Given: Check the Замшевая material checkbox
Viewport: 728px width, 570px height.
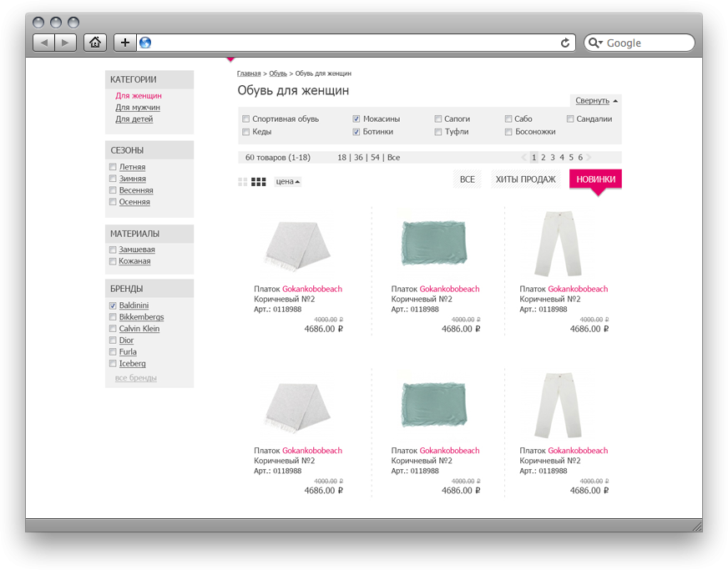Looking at the screenshot, I should coord(113,250).
